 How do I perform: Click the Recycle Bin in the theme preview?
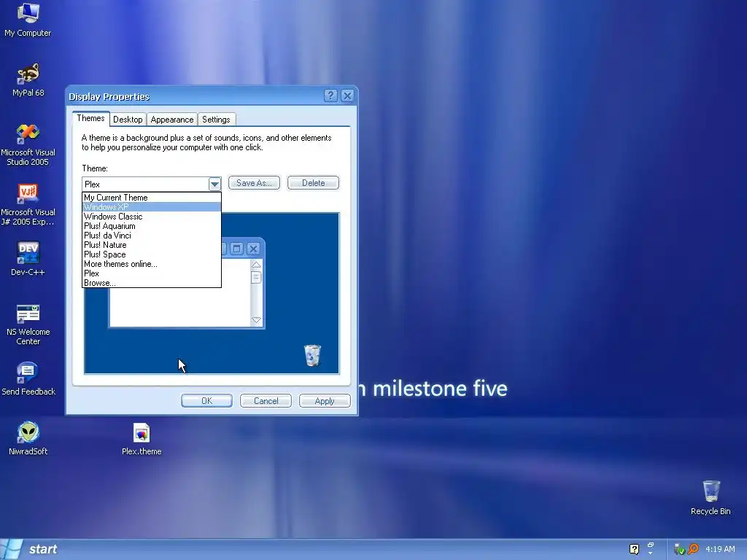(312, 355)
